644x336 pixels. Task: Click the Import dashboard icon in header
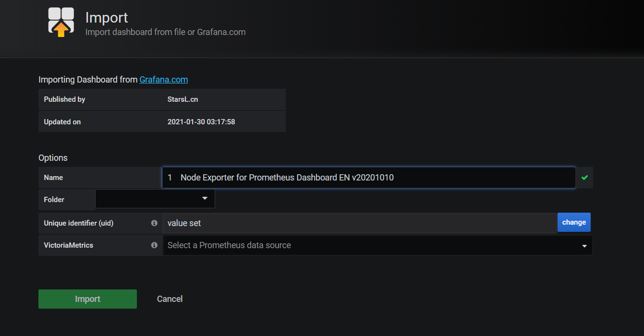[x=61, y=22]
